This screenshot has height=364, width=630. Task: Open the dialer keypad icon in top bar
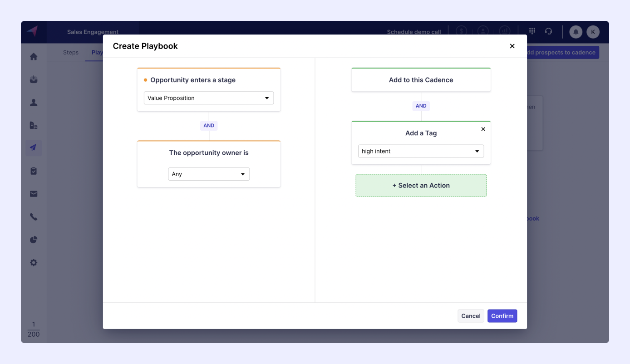(531, 31)
